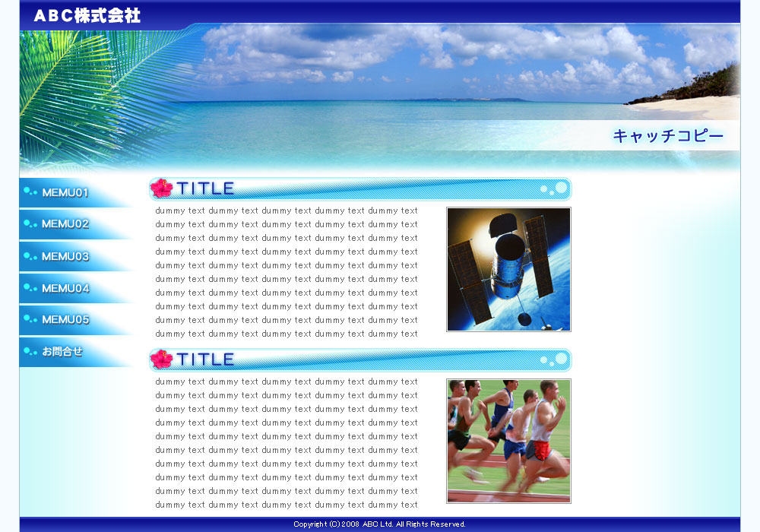Click the bubble dots icon beside お問合せ
The image size is (760, 532).
(x=30, y=351)
